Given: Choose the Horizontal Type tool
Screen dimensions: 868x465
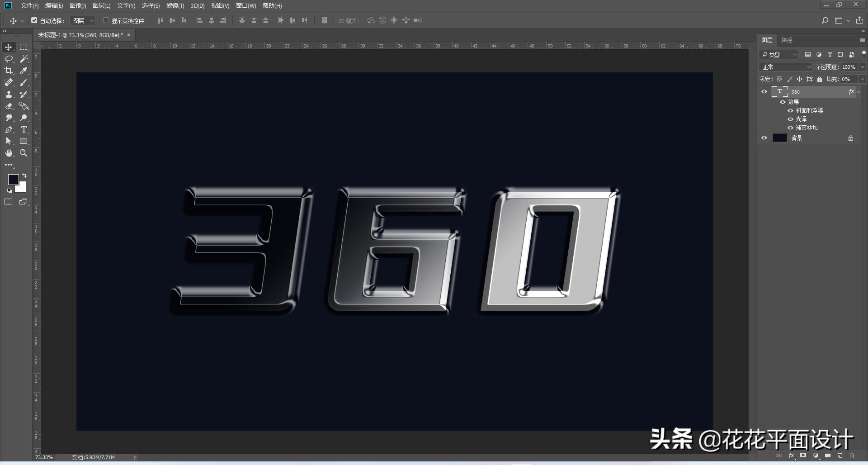Looking at the screenshot, I should [24, 129].
